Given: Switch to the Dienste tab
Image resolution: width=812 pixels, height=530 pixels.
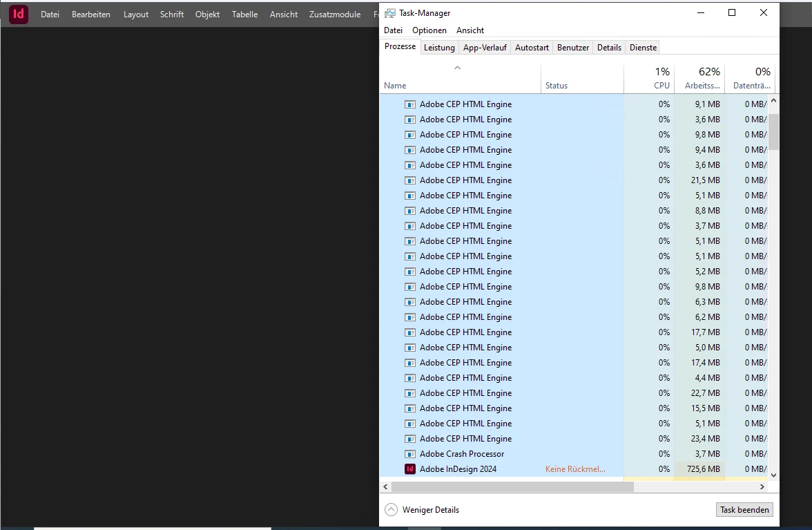Looking at the screenshot, I should tap(644, 48).
